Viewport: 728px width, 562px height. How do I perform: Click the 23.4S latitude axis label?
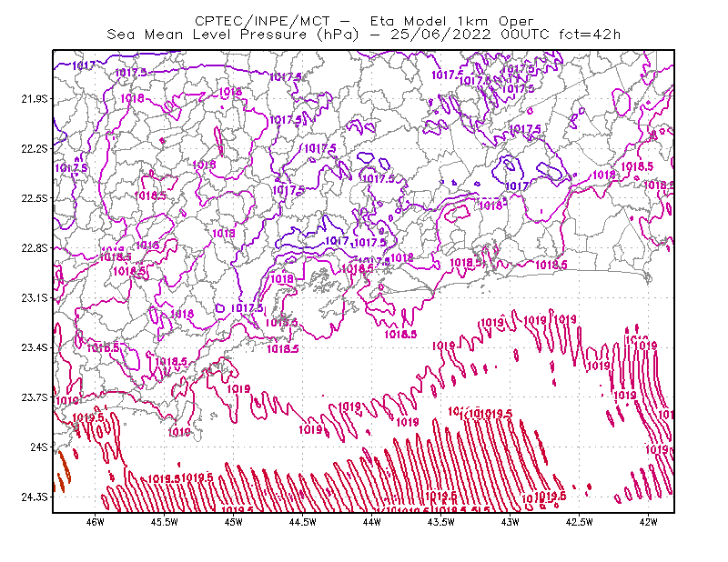coord(35,347)
